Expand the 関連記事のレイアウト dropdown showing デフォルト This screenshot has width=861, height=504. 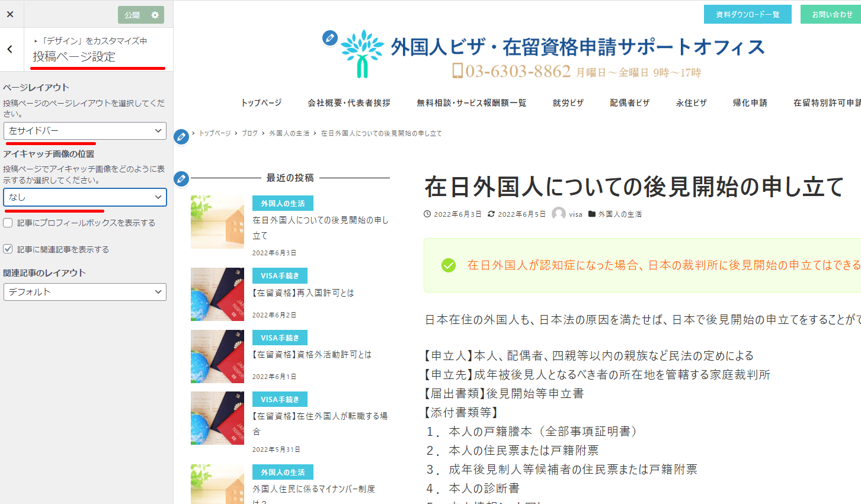pos(85,292)
